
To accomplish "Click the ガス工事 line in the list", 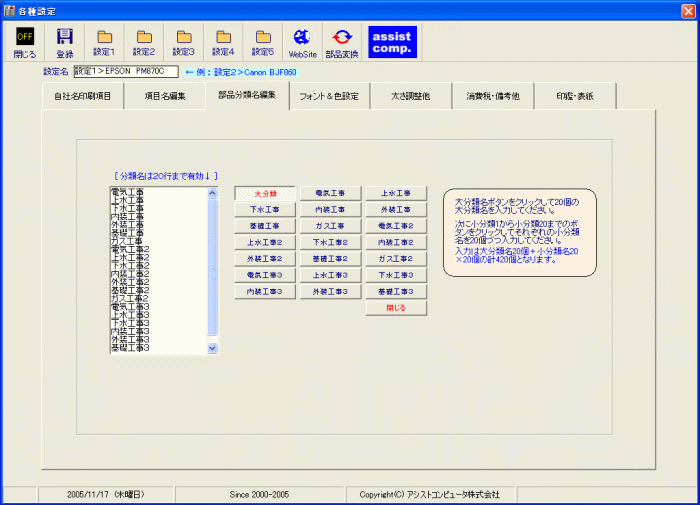I will click(x=127, y=242).
